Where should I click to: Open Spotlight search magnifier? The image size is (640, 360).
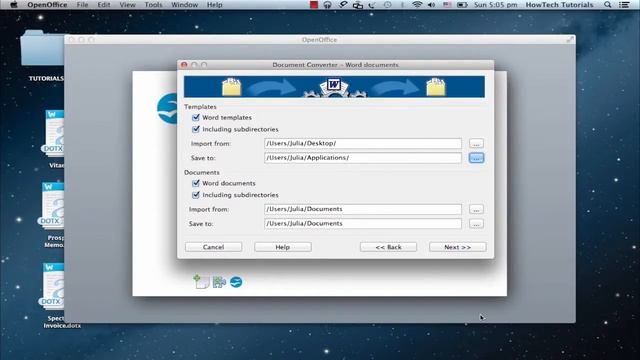click(608, 5)
